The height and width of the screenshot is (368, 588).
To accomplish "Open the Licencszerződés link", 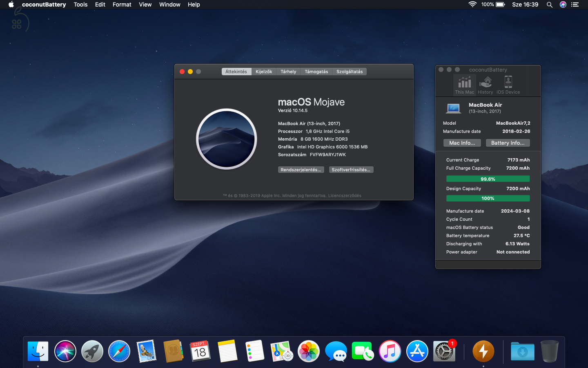I will pyautogui.click(x=345, y=195).
